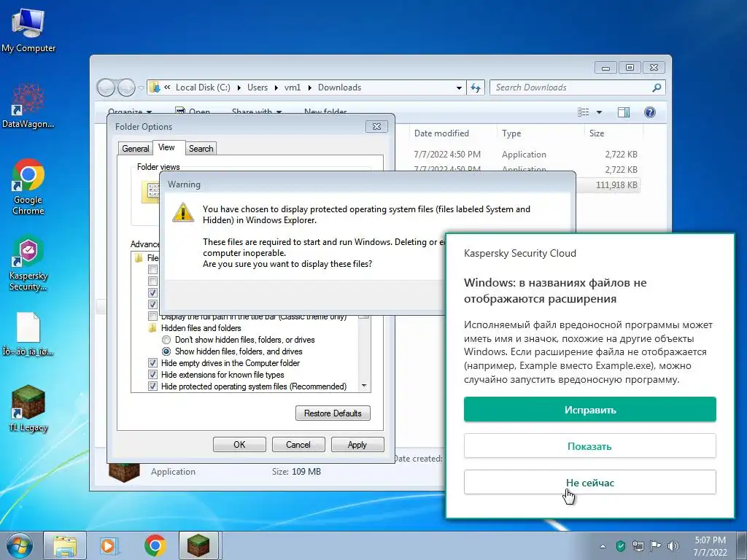Show hidden tray icons arrow
The width and height of the screenshot is (747, 560).
coord(603,545)
